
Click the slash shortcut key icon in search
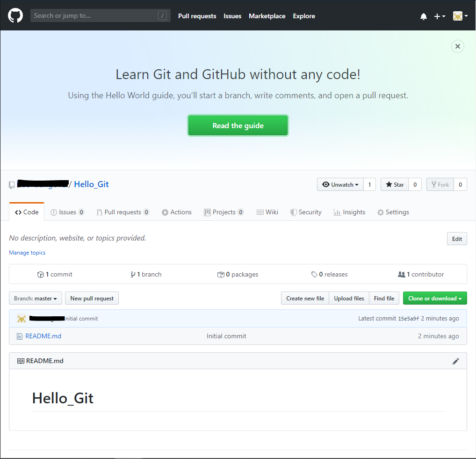[x=162, y=15]
